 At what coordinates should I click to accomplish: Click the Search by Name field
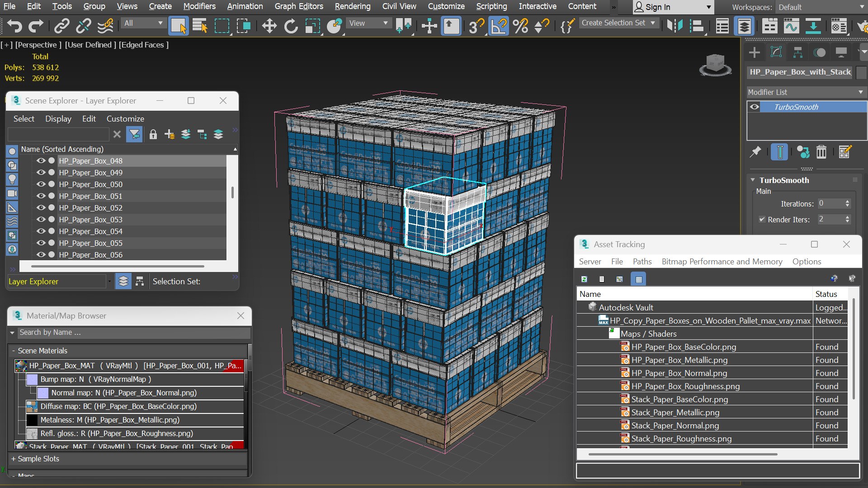point(134,332)
